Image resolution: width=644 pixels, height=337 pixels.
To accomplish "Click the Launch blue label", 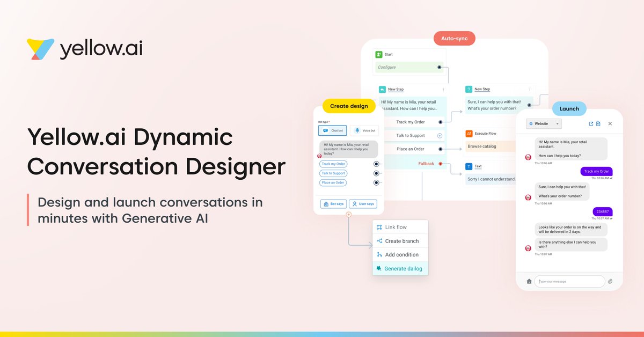I will coord(569,108).
